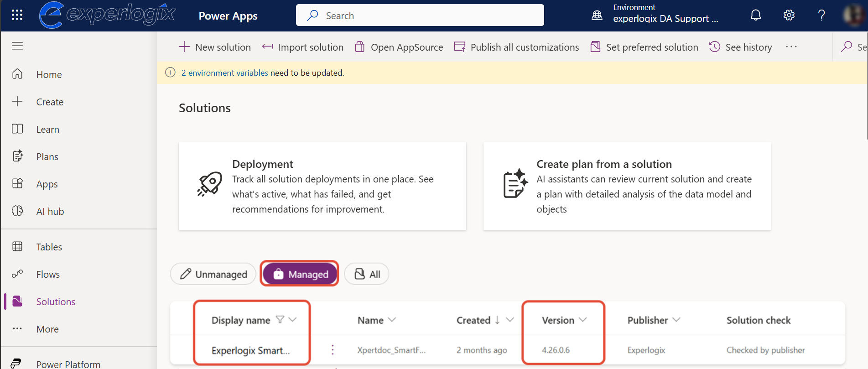The width and height of the screenshot is (868, 369).
Task: Click the Display name filter icon
Action: [280, 320]
